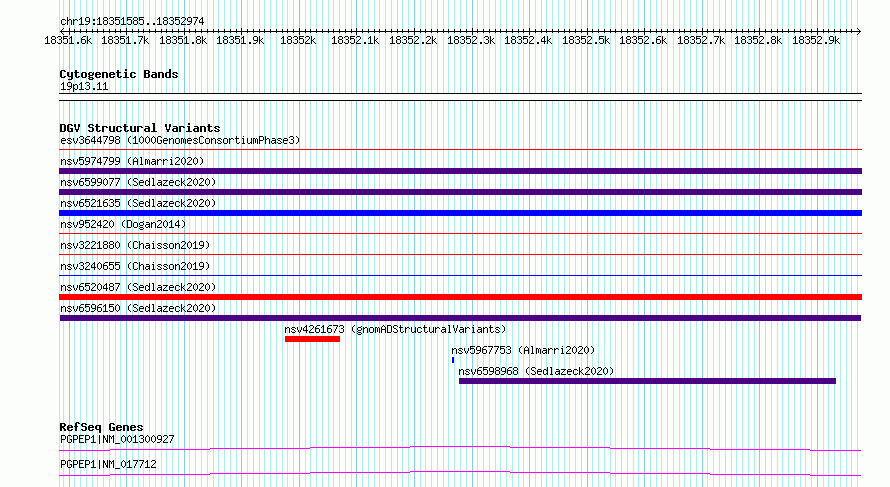The height and width of the screenshot is (487, 890).
Task: Open gene PGPEP1|NM_001300927 label
Action: (117, 439)
